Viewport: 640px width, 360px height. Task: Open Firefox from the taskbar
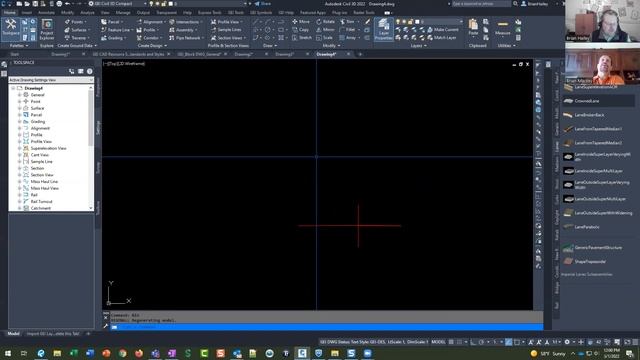[x=139, y=353]
